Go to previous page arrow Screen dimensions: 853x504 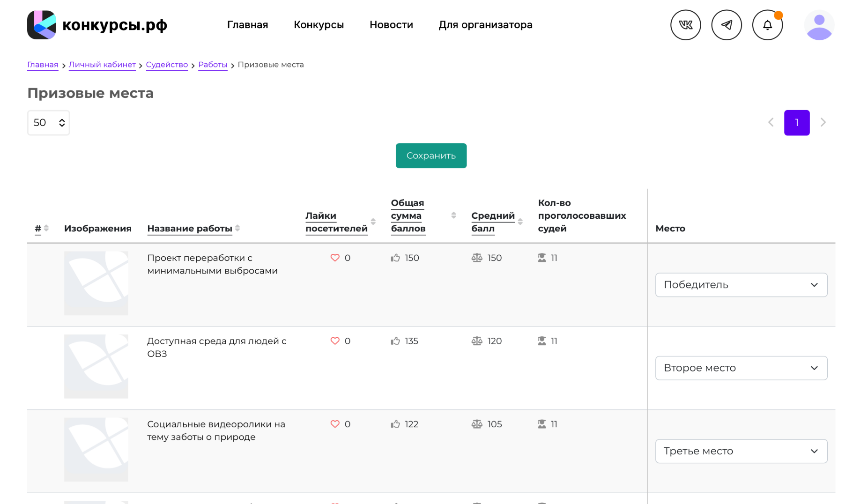pyautogui.click(x=771, y=122)
